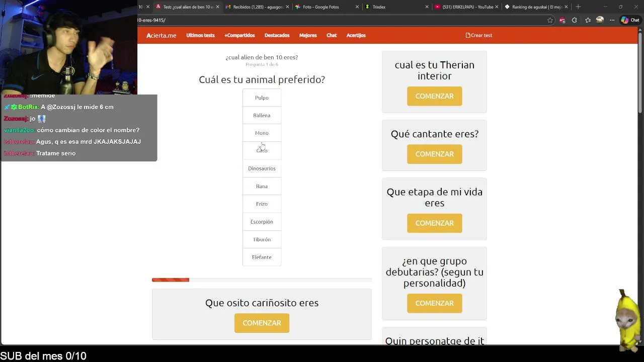Open a new browser tab

click(x=578, y=7)
